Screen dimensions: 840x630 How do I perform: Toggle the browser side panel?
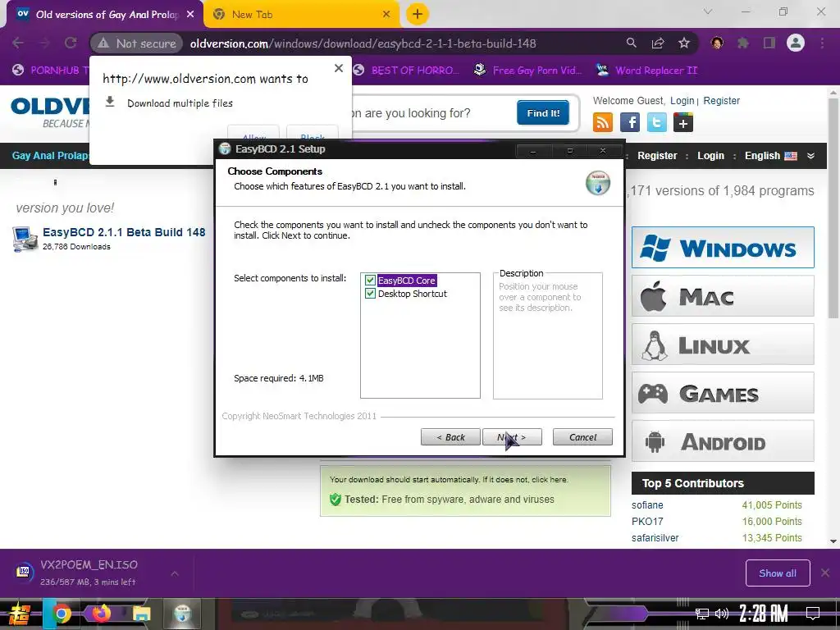click(x=769, y=43)
